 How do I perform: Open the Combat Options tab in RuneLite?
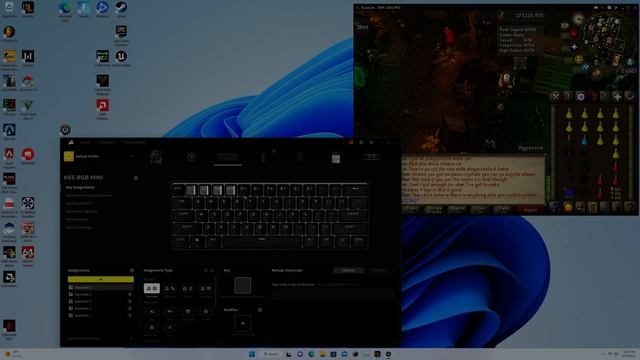point(556,97)
